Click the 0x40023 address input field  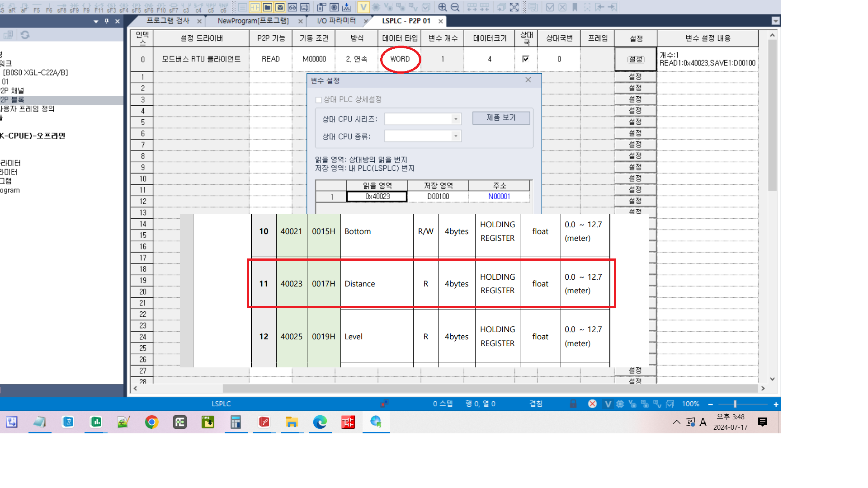coord(377,196)
